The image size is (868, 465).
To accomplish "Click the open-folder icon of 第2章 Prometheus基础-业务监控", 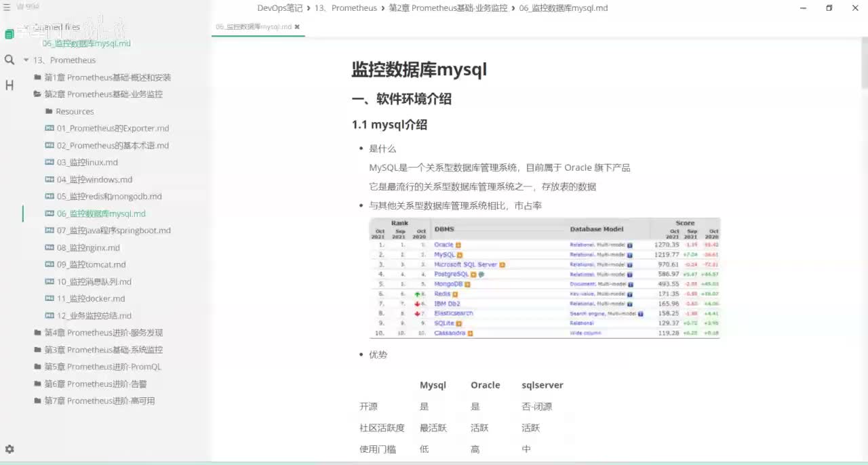I will click(38, 94).
